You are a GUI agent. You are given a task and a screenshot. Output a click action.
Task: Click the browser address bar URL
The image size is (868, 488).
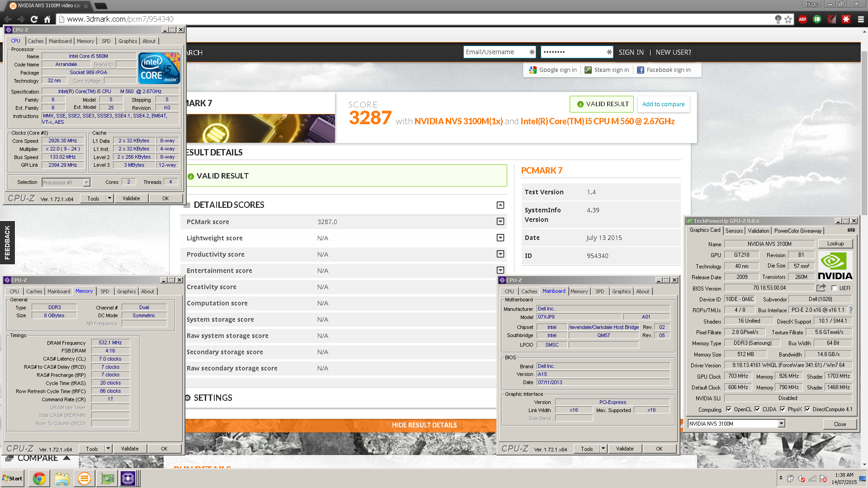tap(120, 19)
